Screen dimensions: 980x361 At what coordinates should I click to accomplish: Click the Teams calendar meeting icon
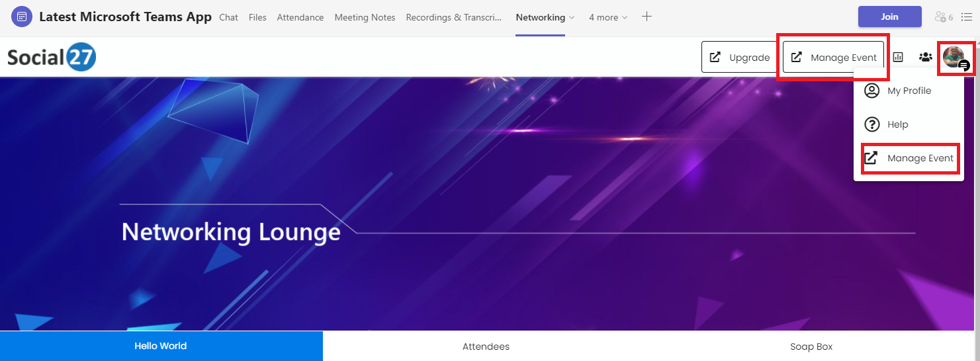point(22,17)
